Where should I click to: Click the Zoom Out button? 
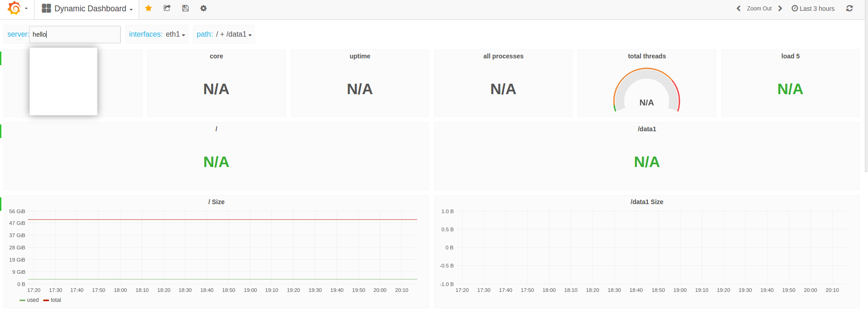(x=759, y=9)
